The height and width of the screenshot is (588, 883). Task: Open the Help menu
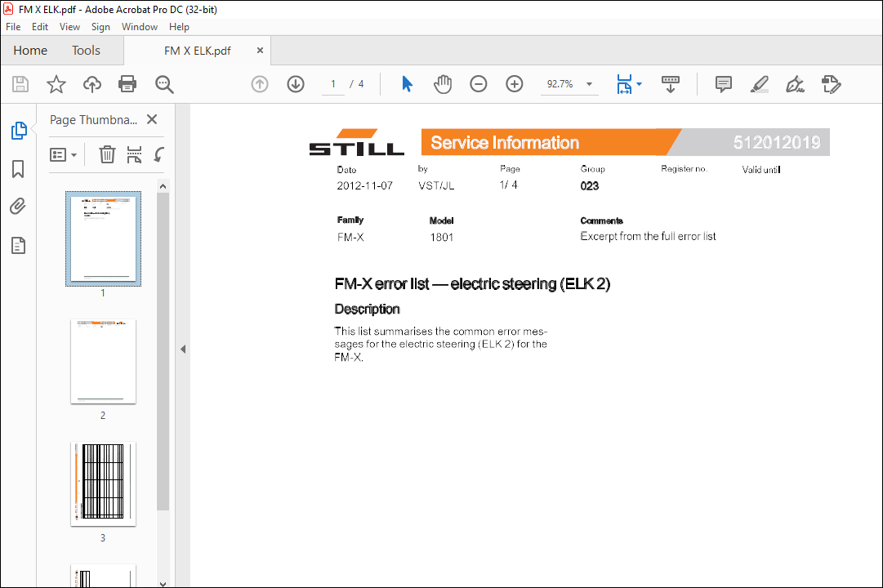tap(179, 26)
